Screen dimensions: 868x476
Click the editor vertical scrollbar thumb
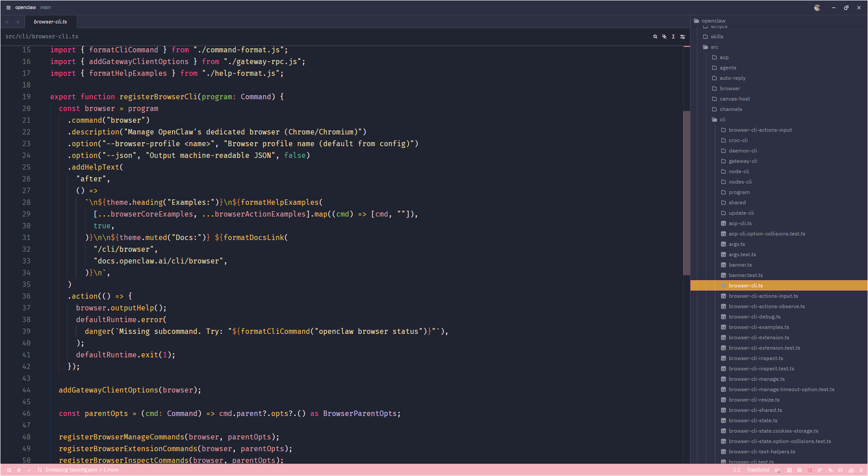click(x=686, y=193)
